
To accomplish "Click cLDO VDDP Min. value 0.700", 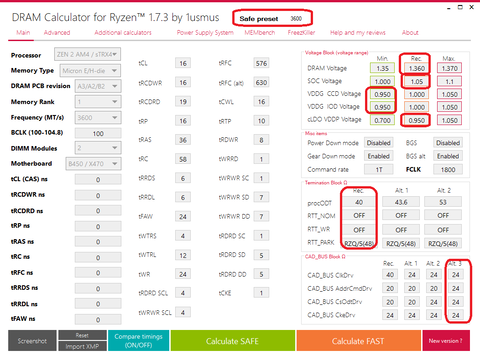I will pos(382,120).
